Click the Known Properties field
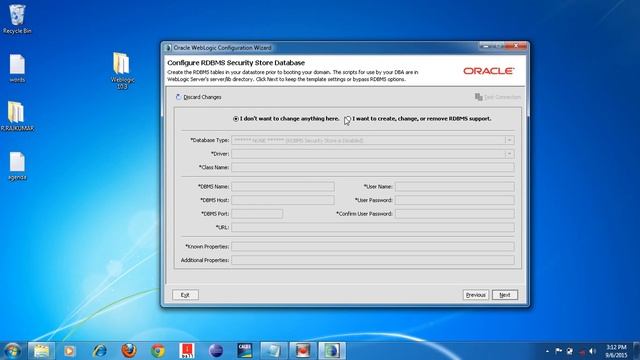Viewport: 640px width, 360px height. point(372,247)
